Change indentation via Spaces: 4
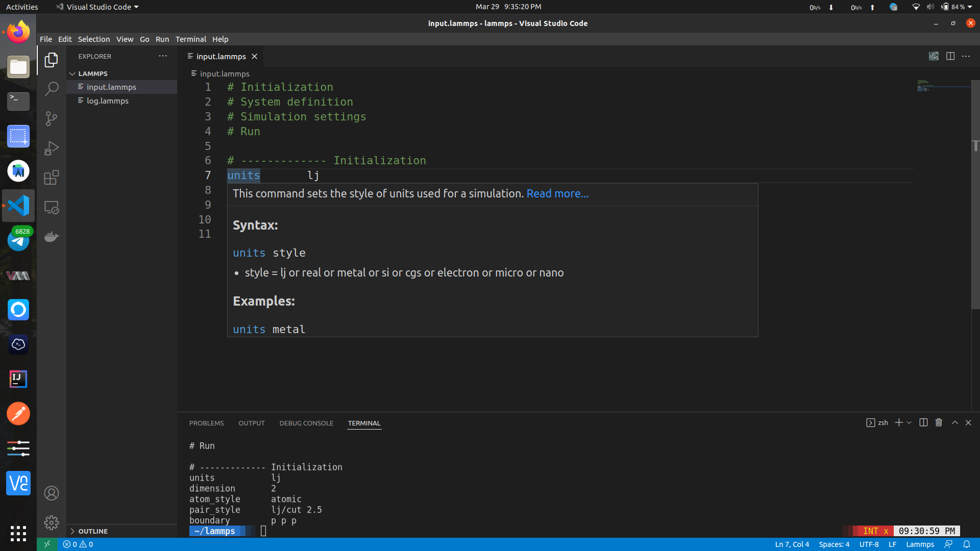This screenshot has width=980, height=551. [x=834, y=544]
